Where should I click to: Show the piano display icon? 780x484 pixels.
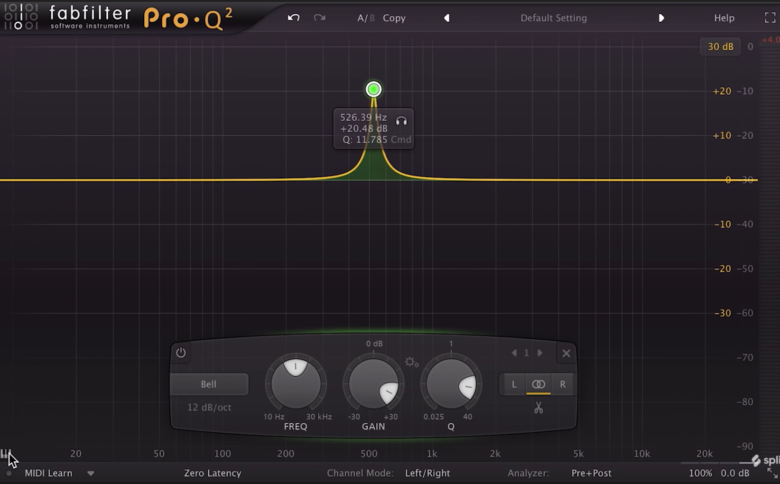tap(5, 454)
